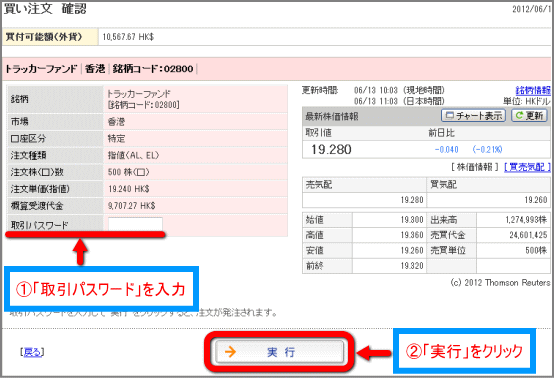Select the trading unit value 500株

coord(536,250)
